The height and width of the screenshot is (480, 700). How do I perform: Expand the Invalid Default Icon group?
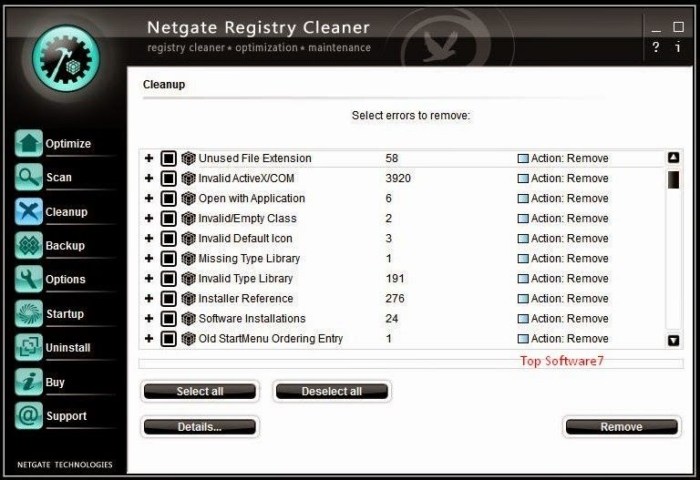tap(149, 238)
